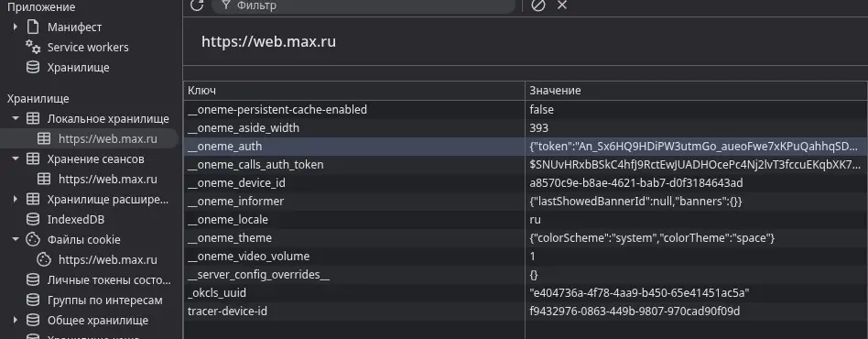Click the value 393

tap(538, 128)
